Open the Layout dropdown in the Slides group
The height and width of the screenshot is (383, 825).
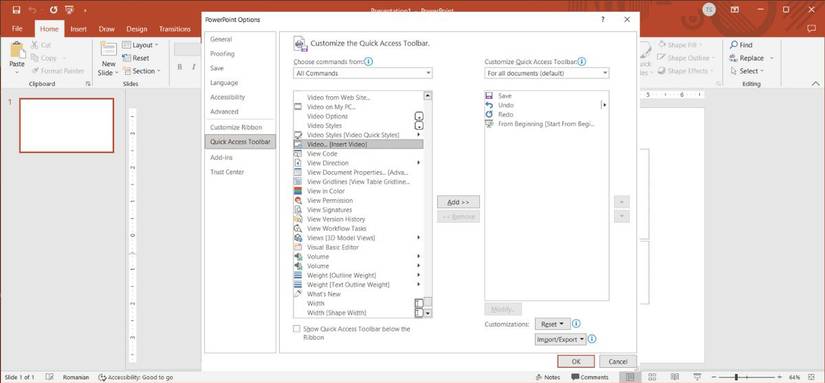140,45
